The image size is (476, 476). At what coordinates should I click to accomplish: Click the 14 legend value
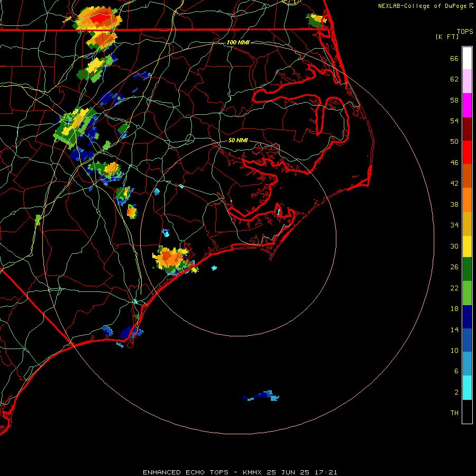point(454,329)
